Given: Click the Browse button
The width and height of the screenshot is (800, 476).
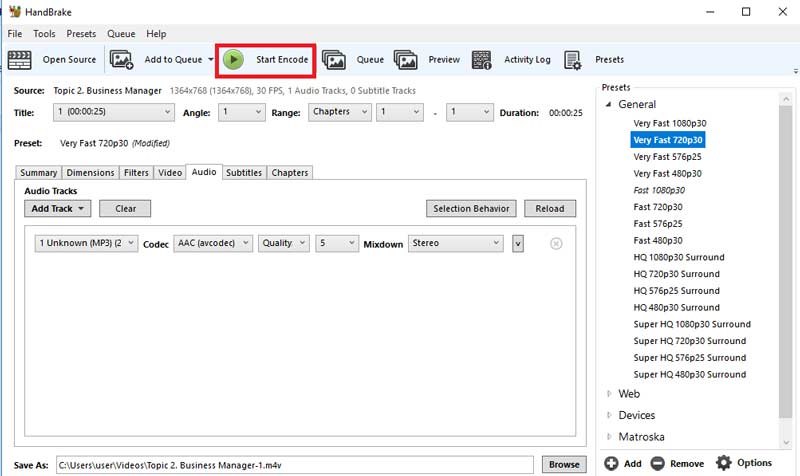Looking at the screenshot, I should click(564, 465).
